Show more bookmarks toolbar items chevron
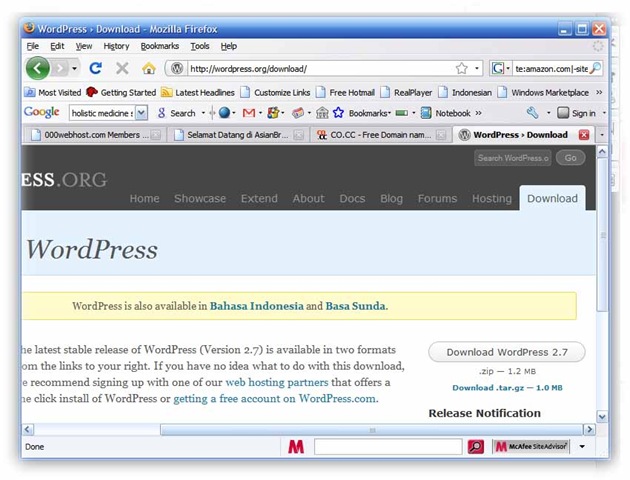Viewport: 630px width, 480px height. coord(599,92)
